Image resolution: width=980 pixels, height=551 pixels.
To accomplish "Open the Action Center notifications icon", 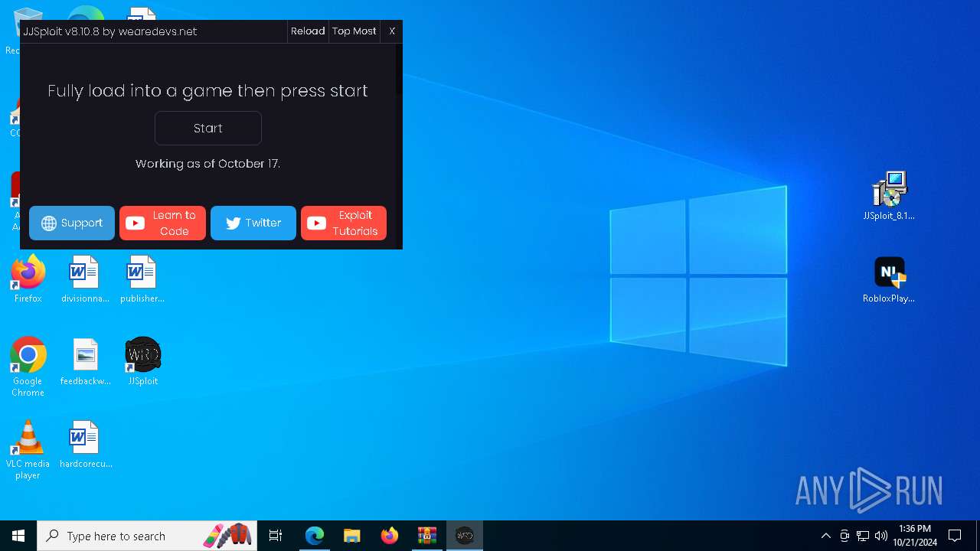I will point(955,536).
